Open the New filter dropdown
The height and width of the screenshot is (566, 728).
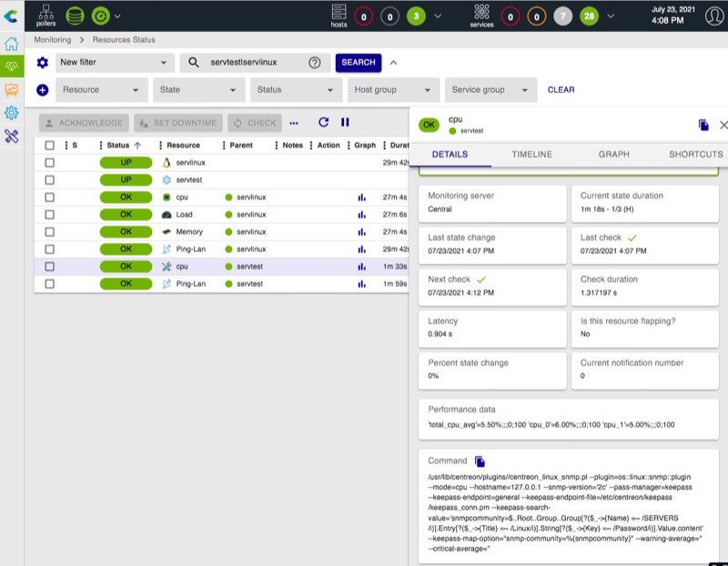coord(114,63)
